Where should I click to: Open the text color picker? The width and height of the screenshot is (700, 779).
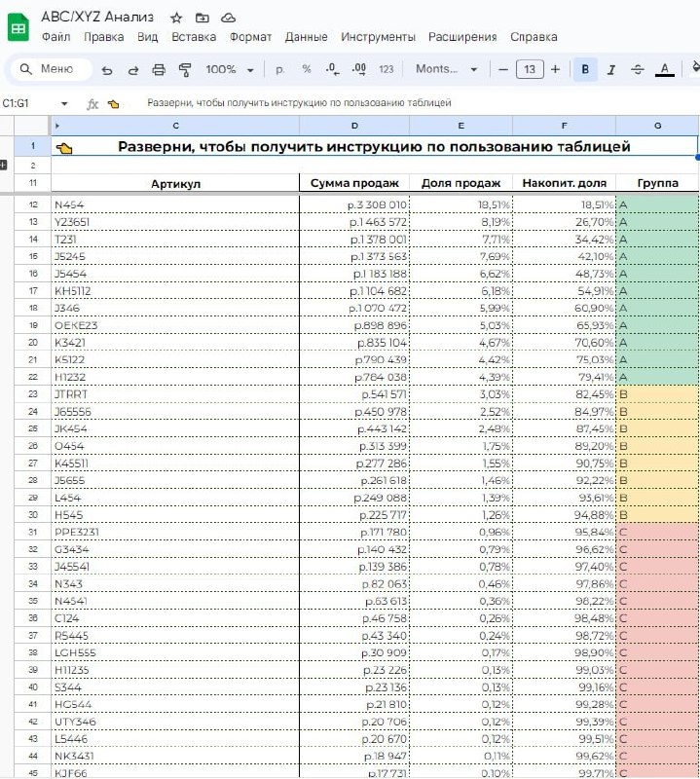[664, 69]
